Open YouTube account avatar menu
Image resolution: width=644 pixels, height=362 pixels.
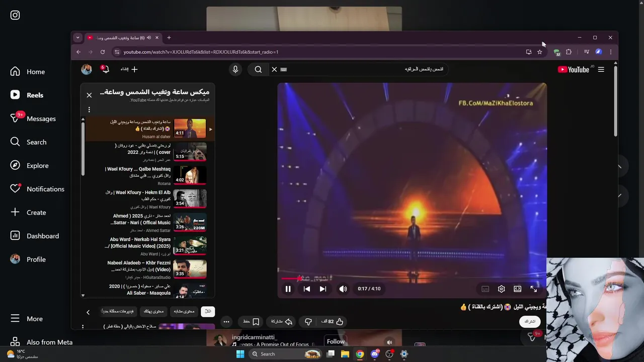click(87, 69)
